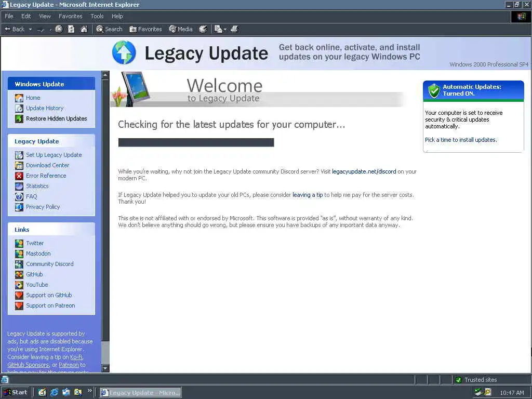The width and height of the screenshot is (532, 399).
Task: Open the Edit menu
Action: pos(26,16)
